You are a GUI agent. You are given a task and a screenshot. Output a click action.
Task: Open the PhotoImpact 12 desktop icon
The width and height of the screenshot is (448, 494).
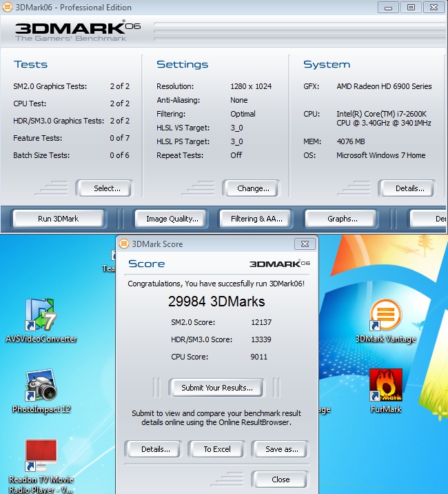tap(41, 391)
